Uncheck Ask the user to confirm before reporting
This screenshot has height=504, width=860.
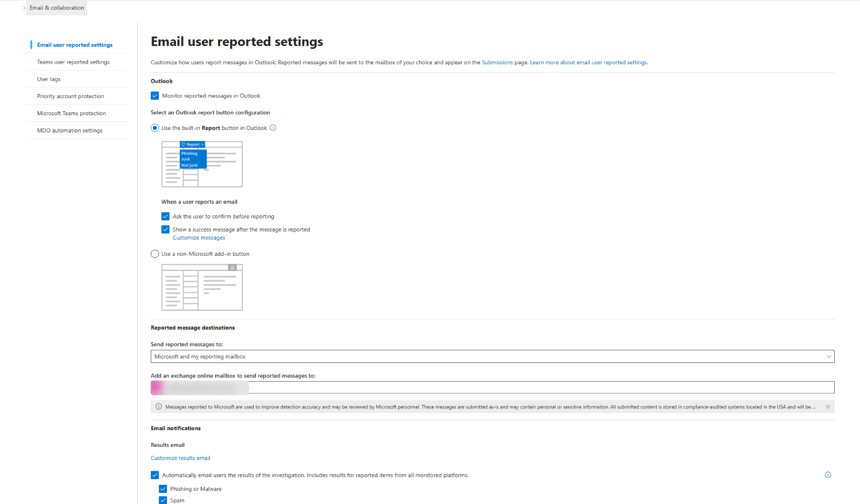[165, 216]
